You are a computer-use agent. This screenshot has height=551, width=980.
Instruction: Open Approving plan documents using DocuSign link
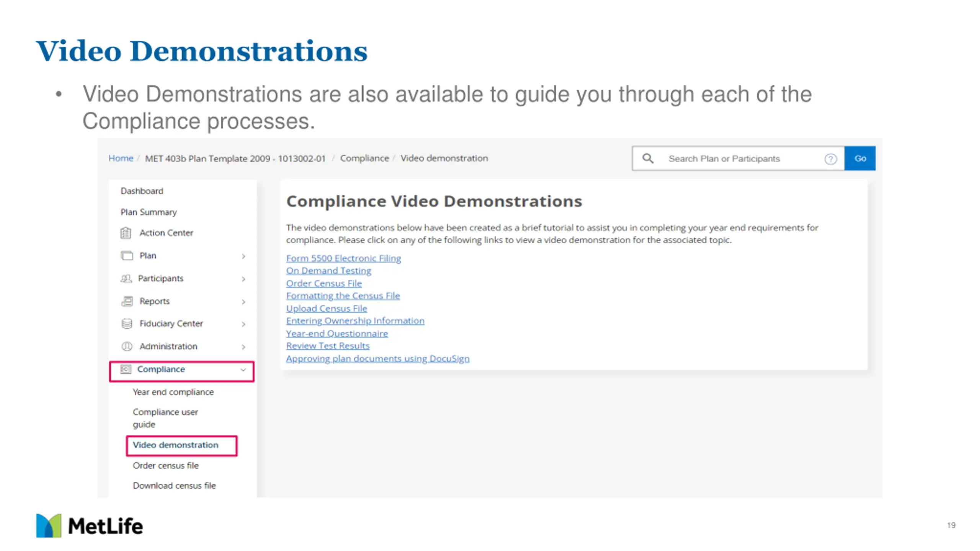pyautogui.click(x=377, y=359)
